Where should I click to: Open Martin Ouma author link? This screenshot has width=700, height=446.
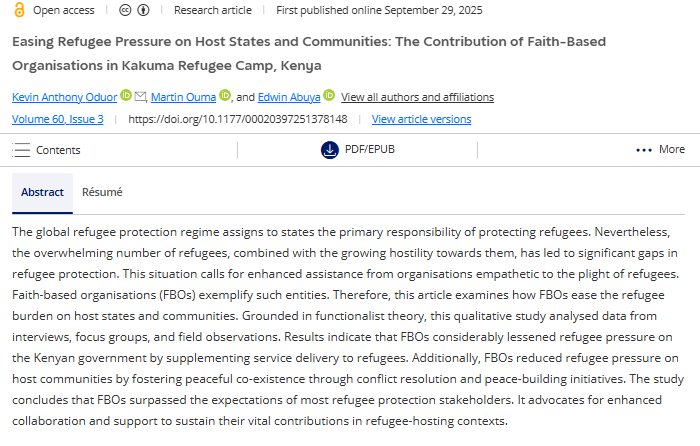pyautogui.click(x=184, y=97)
